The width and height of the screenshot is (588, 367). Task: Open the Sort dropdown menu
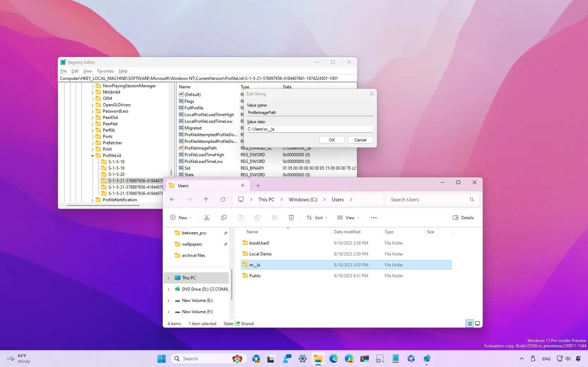(316, 217)
